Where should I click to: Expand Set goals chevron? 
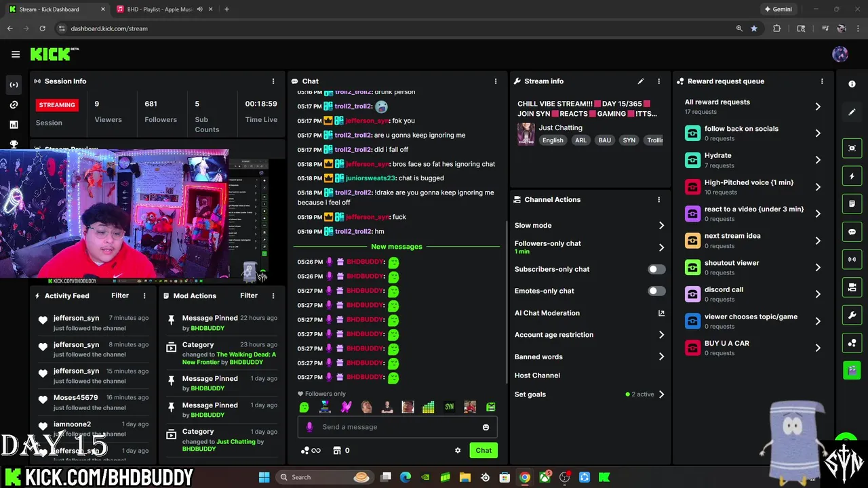pos(661,394)
